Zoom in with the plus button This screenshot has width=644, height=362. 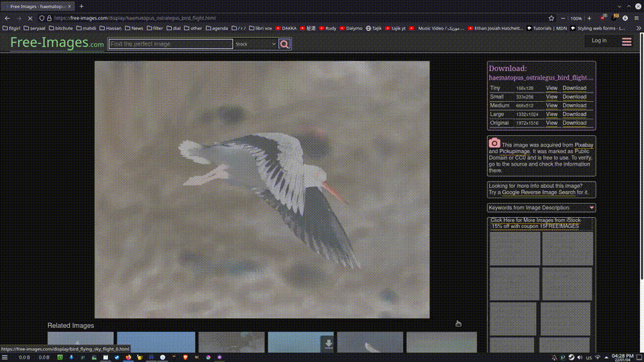(x=590, y=18)
